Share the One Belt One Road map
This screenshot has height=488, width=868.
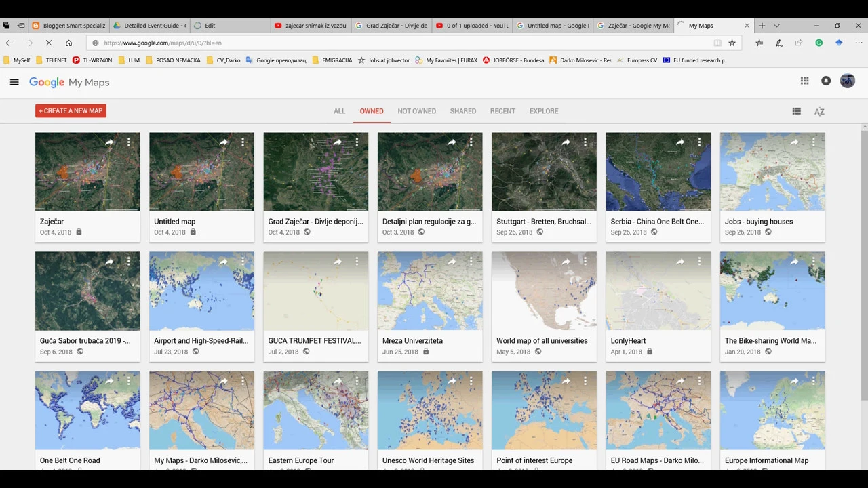pos(109,381)
